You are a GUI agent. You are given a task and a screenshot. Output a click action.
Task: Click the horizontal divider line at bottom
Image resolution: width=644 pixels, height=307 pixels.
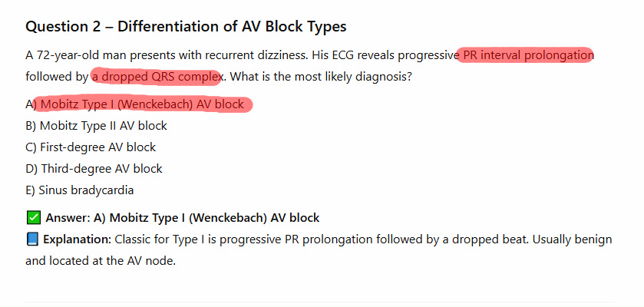click(322, 302)
